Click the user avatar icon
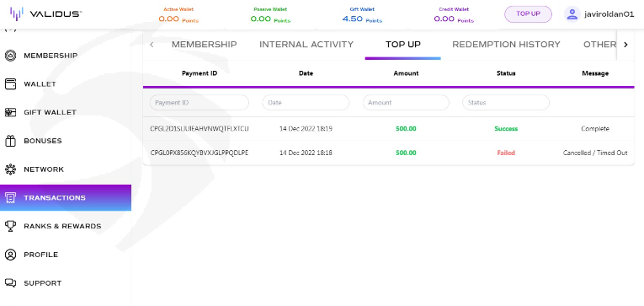Image resolution: width=644 pixels, height=306 pixels. (x=572, y=14)
